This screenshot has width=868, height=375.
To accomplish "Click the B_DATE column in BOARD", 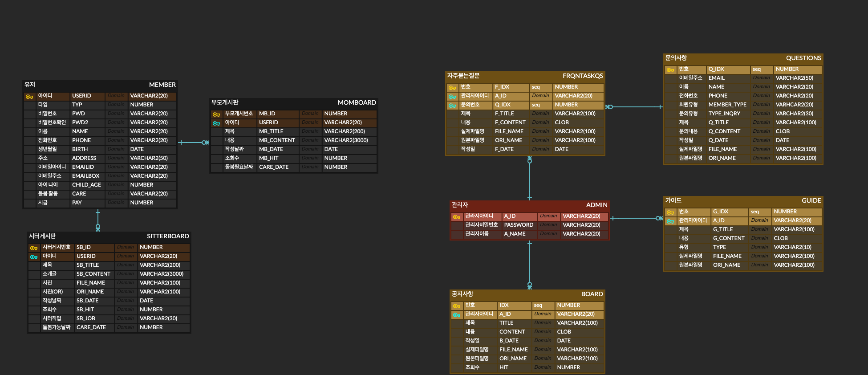I will tap(509, 341).
